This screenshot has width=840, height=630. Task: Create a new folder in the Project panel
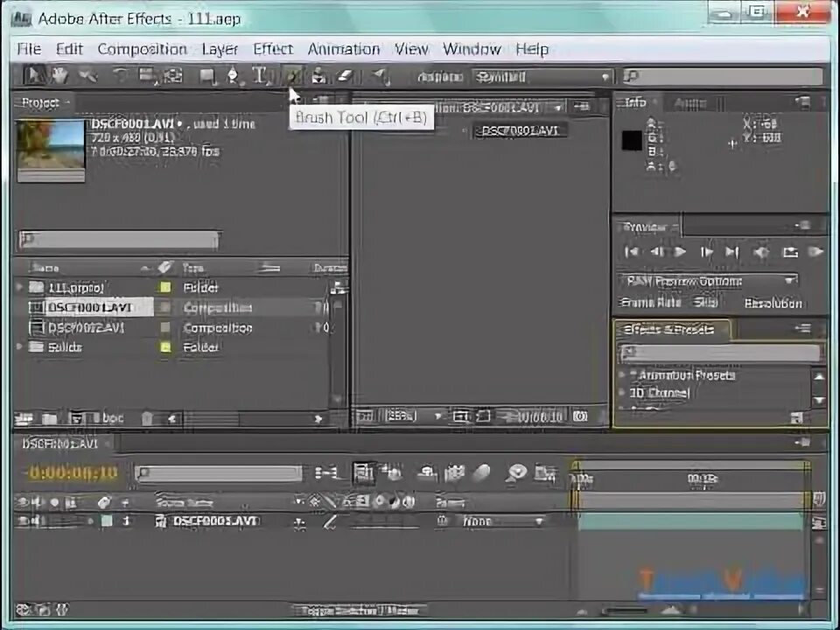point(49,418)
